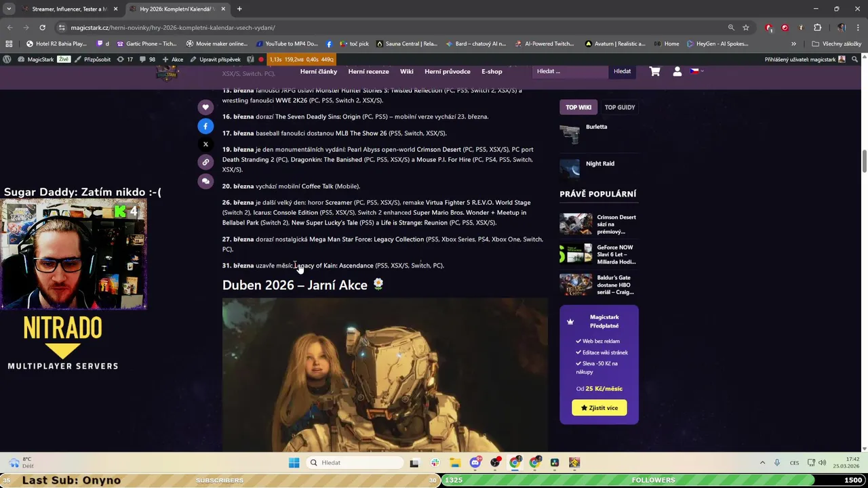Open Akce new content menu in admin bar
868x488 pixels.
[173, 59]
